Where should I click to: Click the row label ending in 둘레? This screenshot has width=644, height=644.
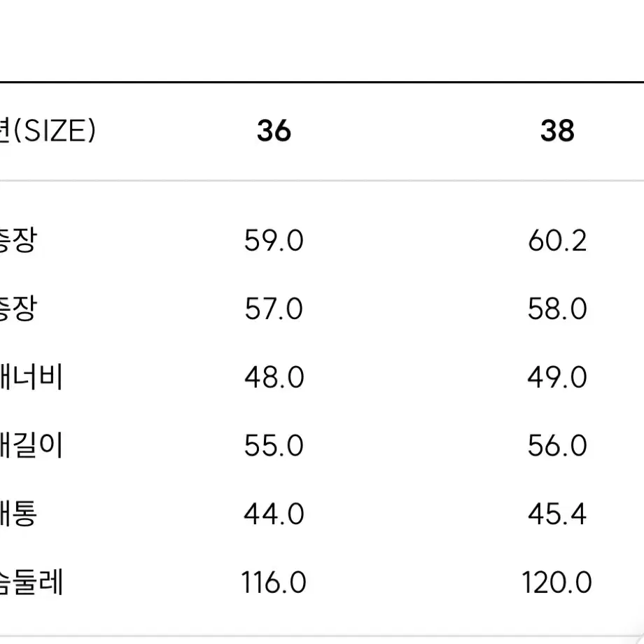point(31,582)
